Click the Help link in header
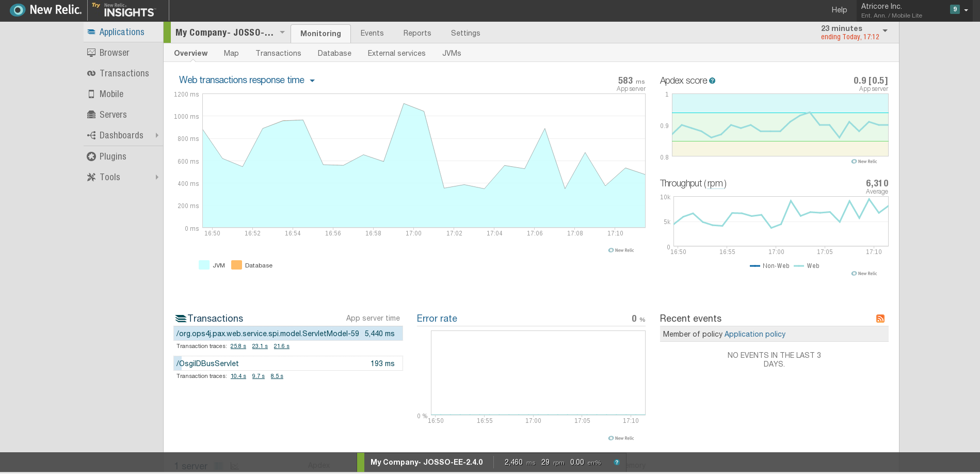 coord(839,10)
